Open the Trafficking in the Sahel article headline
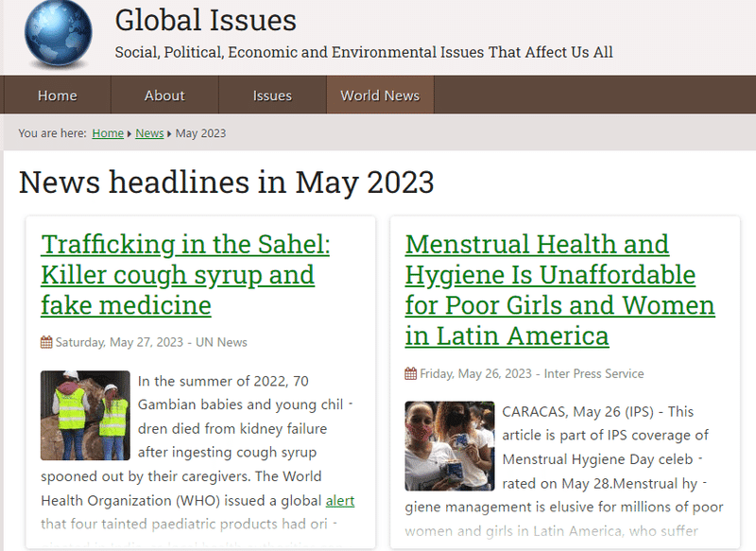Viewport: 756px width, 551px height. pos(185,274)
